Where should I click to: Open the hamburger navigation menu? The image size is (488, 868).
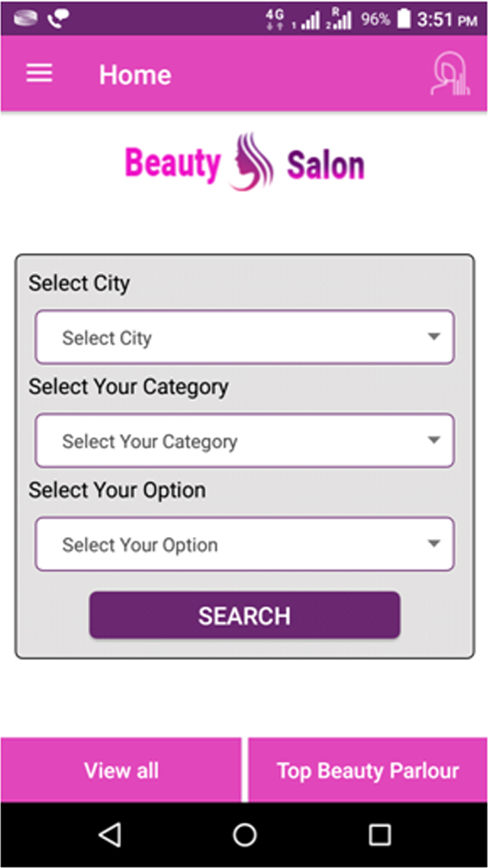pyautogui.click(x=39, y=73)
